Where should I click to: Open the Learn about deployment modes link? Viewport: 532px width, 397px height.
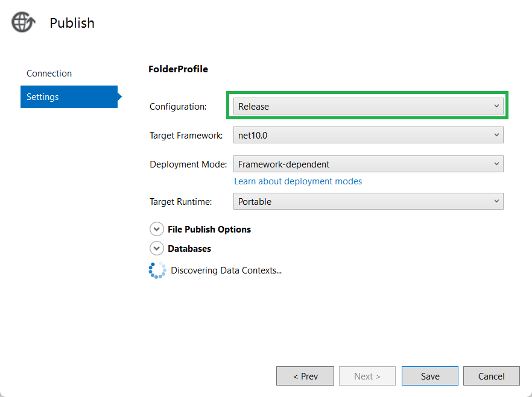click(298, 181)
